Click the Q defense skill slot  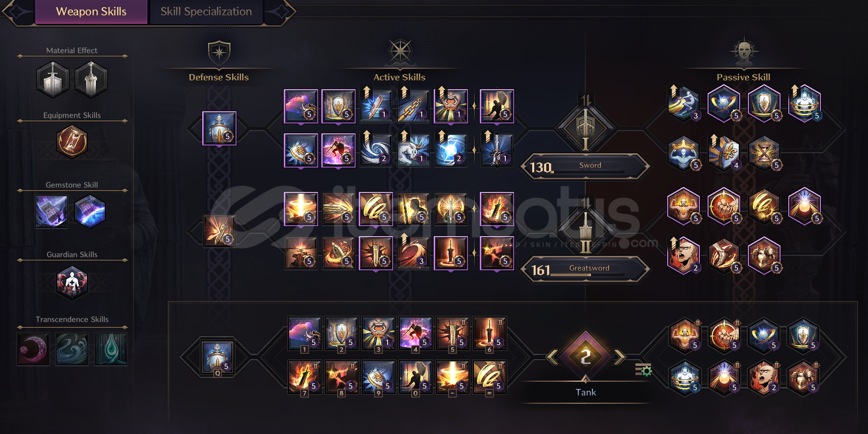(217, 357)
